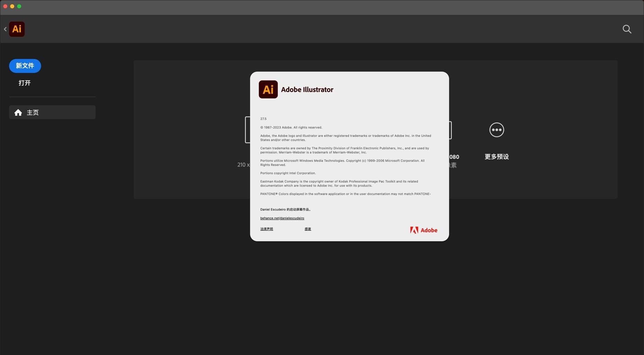Screen dimensions: 644x355
Task: Click the version number 27.5
Action: (263, 119)
